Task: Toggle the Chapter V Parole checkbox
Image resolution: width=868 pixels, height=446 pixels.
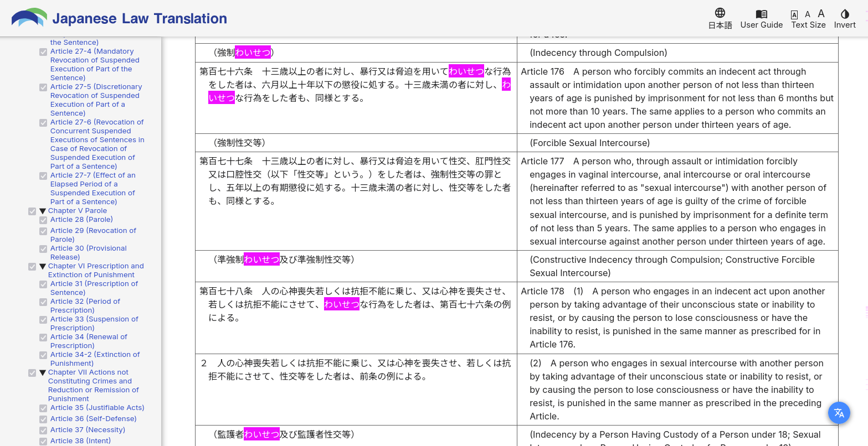Action: (32, 211)
